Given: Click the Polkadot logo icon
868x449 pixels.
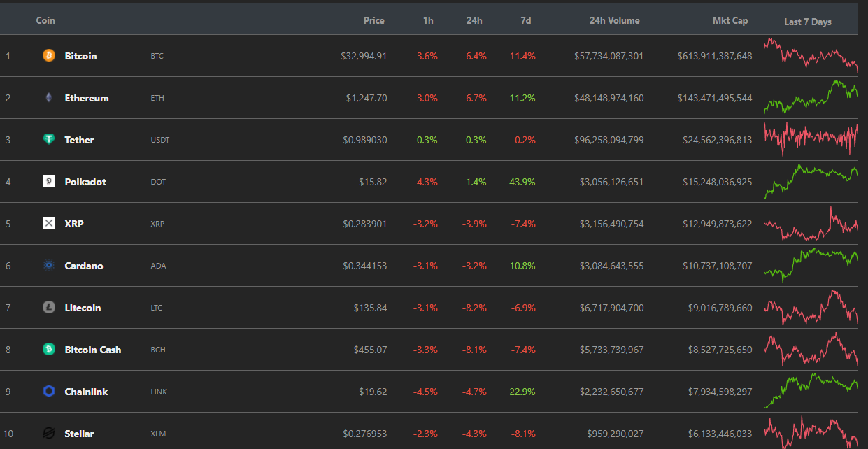Looking at the screenshot, I should tap(49, 182).
